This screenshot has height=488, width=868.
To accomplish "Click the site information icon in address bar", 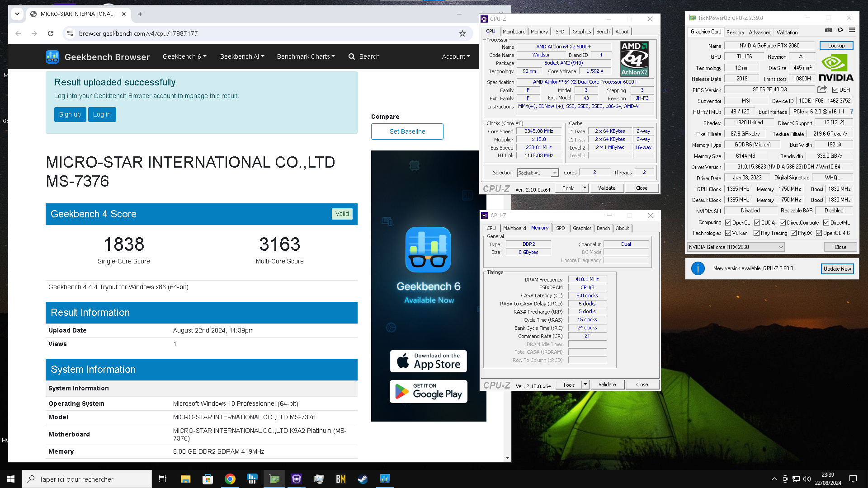I will click(70, 33).
